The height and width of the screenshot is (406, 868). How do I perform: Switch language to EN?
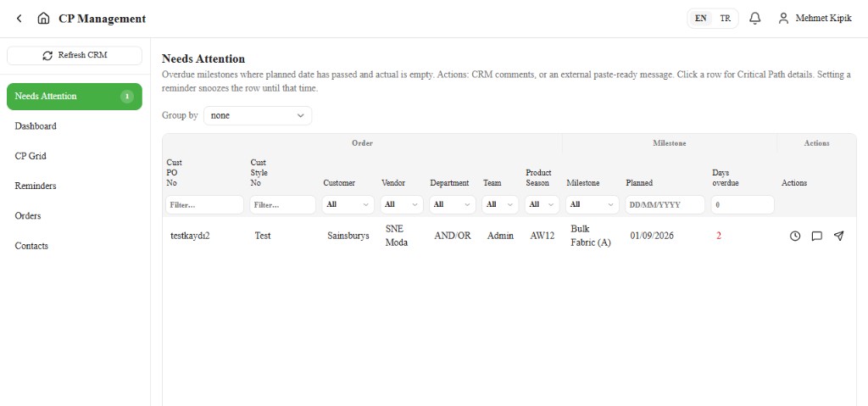tap(701, 19)
